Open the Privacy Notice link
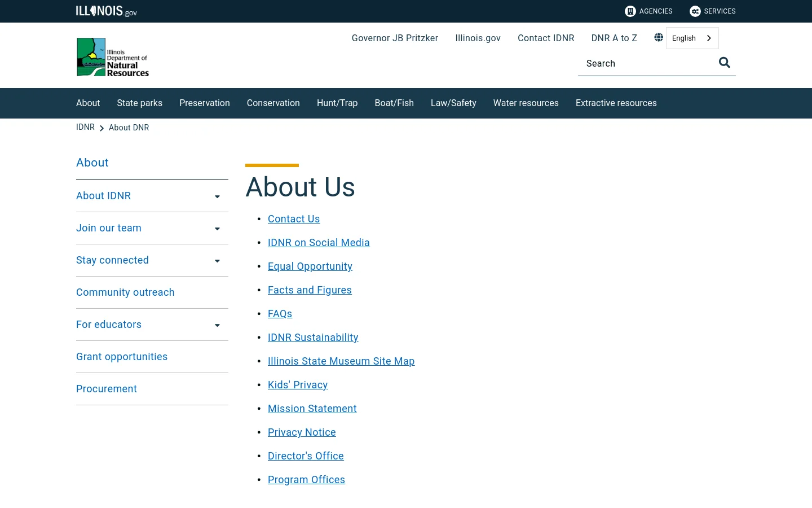This screenshot has height=508, width=812. tap(302, 432)
